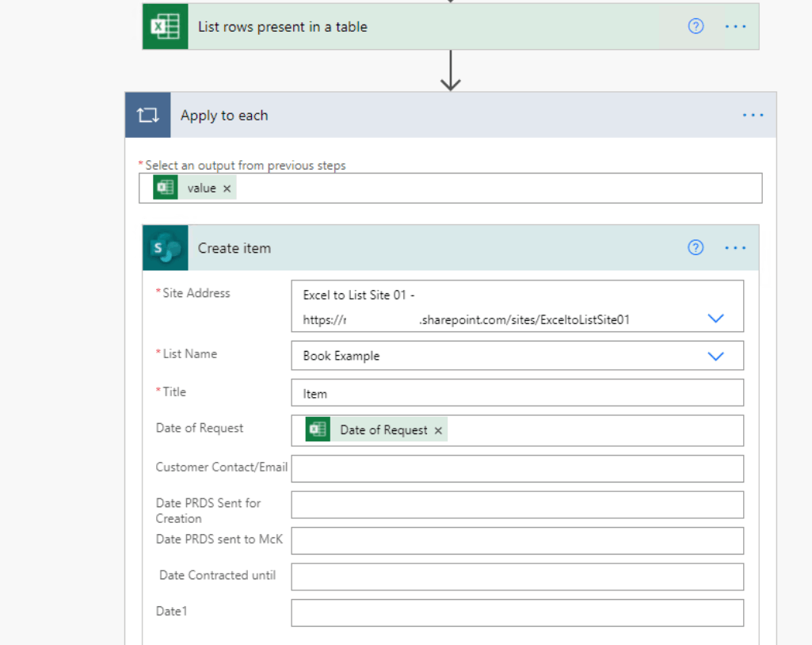Open help for the Create item action
The width and height of the screenshot is (812, 645).
coord(696,248)
